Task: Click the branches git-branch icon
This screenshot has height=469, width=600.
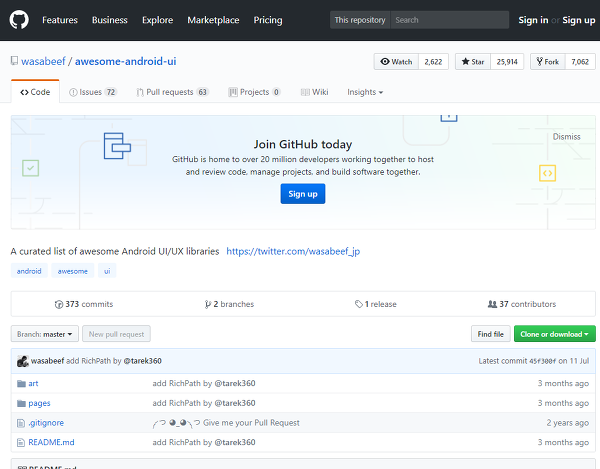Action: coord(207,305)
